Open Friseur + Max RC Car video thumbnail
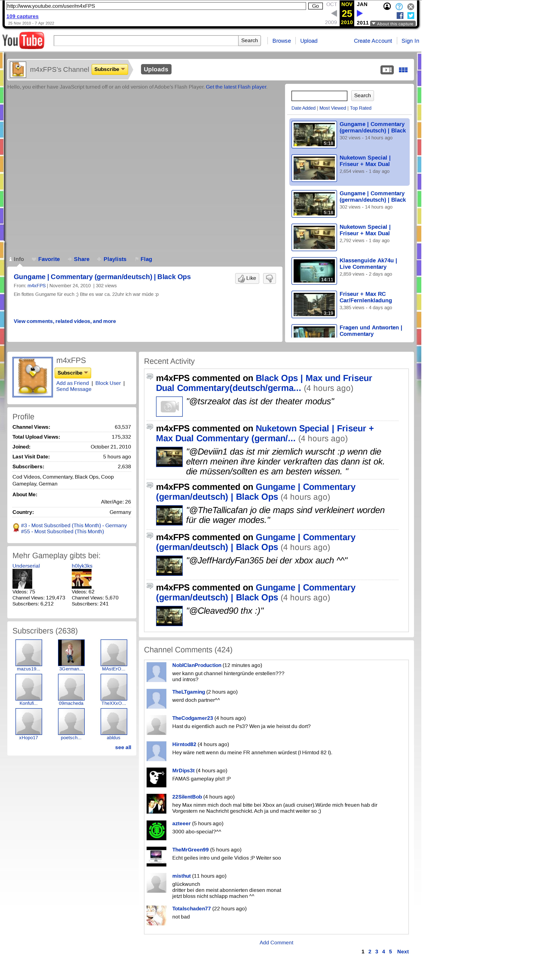Viewport: 552px width, 980px height. pyautogui.click(x=314, y=304)
